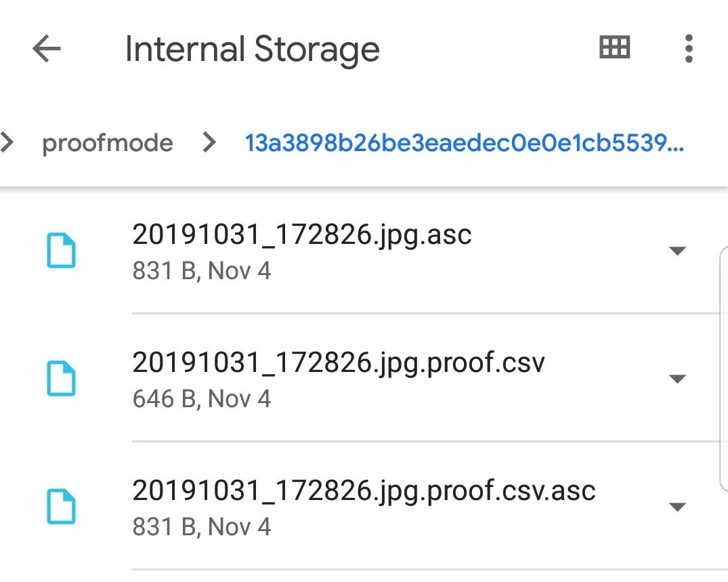728x582 pixels.
Task: Navigate to proofmode breadcrumb folder
Action: [107, 142]
